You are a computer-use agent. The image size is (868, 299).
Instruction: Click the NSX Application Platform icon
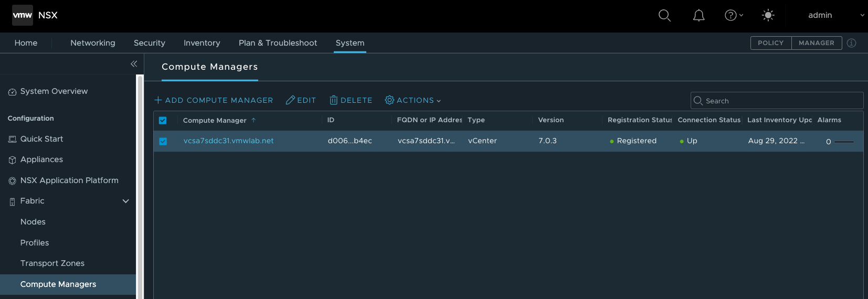[12, 181]
